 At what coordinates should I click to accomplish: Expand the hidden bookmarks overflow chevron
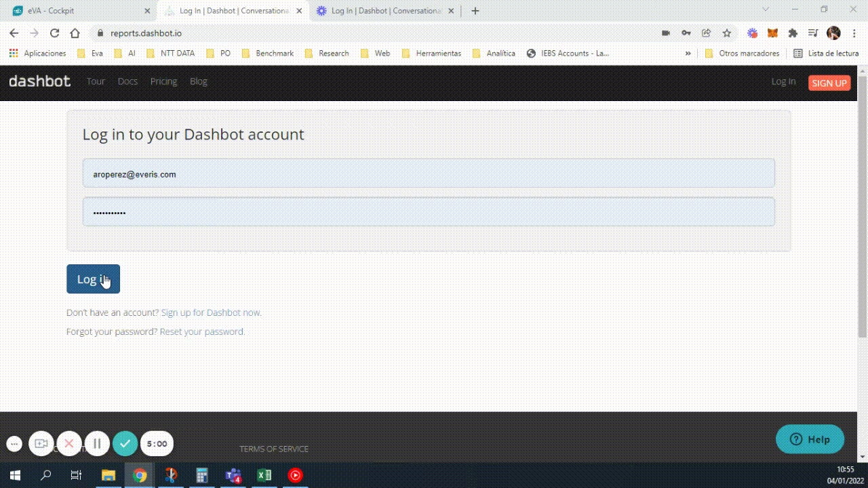coord(688,54)
